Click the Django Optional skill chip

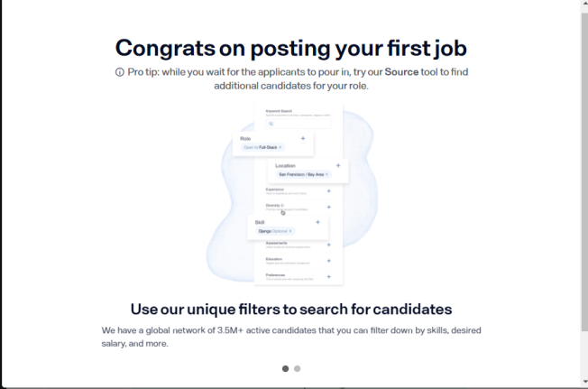271,231
